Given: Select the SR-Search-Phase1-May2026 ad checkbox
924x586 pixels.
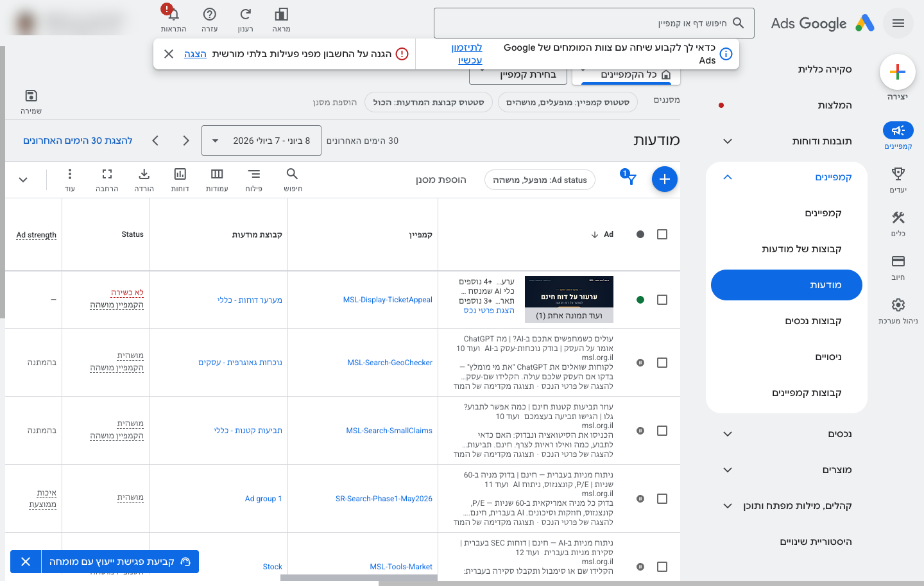Looking at the screenshot, I should point(662,499).
